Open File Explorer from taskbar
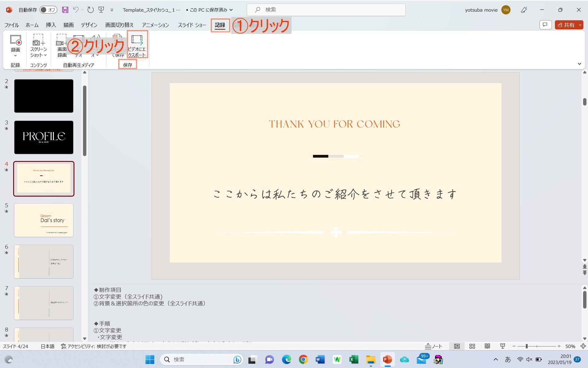 click(371, 359)
